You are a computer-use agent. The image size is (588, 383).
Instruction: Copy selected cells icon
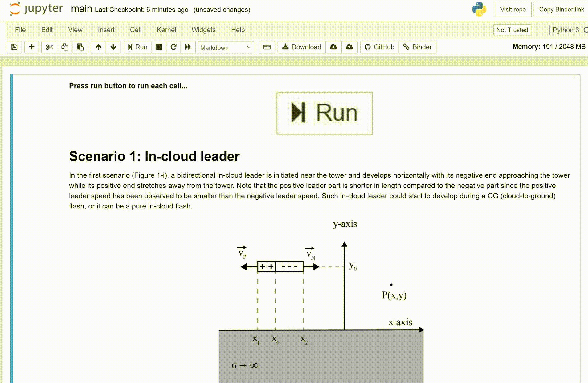click(x=65, y=47)
